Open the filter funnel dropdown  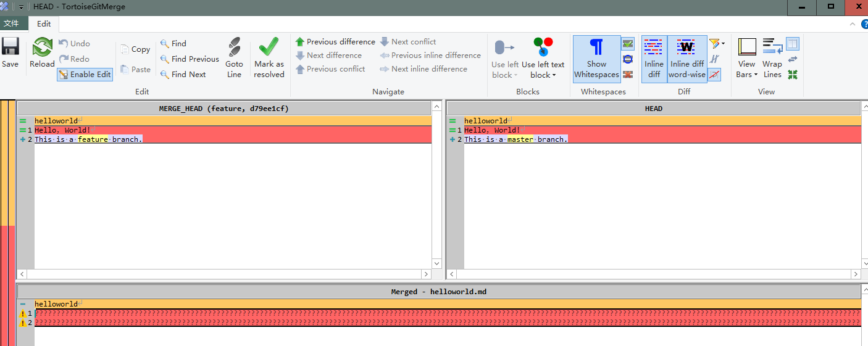717,44
